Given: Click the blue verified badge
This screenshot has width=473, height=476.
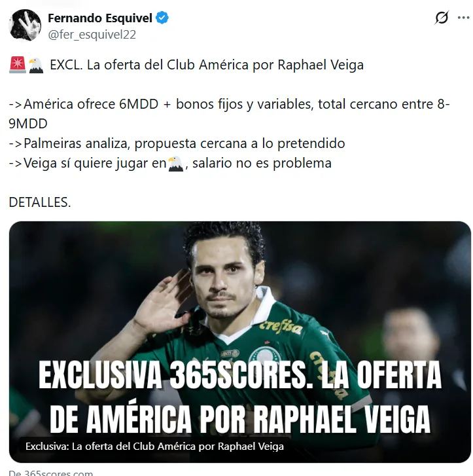Looking at the screenshot, I should [162, 18].
